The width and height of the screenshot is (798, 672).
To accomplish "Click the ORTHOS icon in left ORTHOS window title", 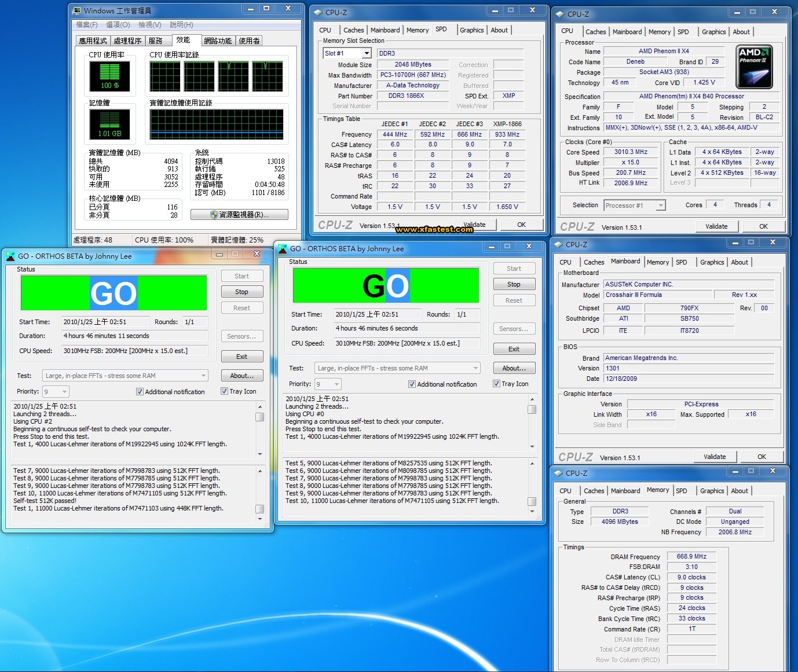I will [10, 256].
